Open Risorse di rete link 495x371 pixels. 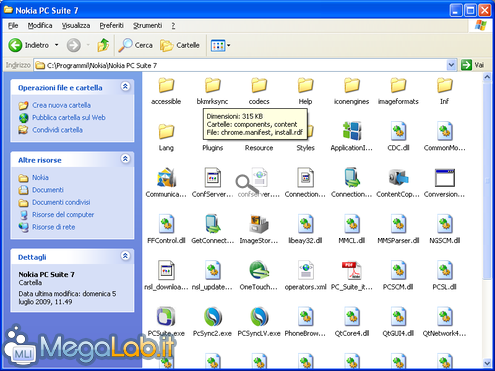(53, 227)
